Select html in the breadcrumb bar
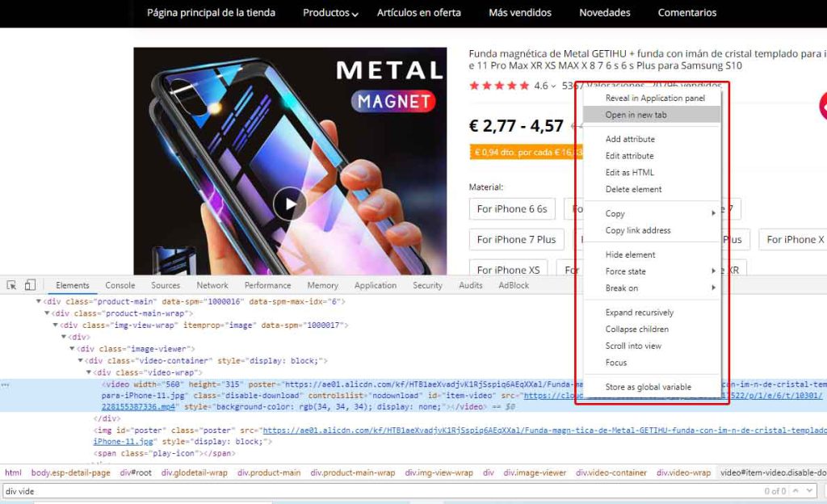827x504 pixels. pyautogui.click(x=13, y=472)
